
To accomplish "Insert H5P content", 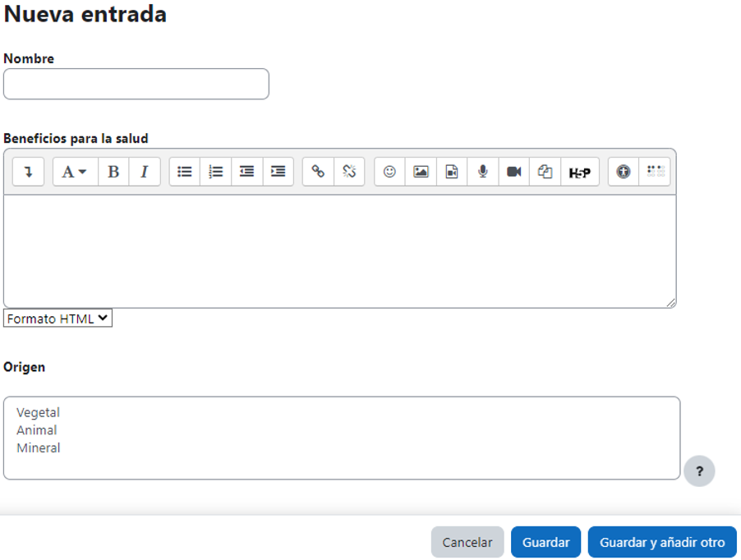I will tap(580, 172).
